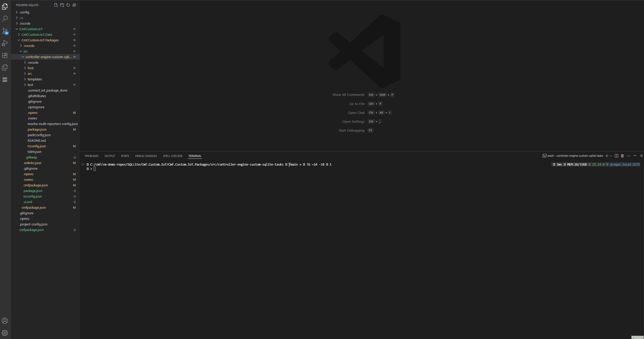Click the 22.14.0 node version text
Screen dimensions: 644x339
(x=598, y=165)
